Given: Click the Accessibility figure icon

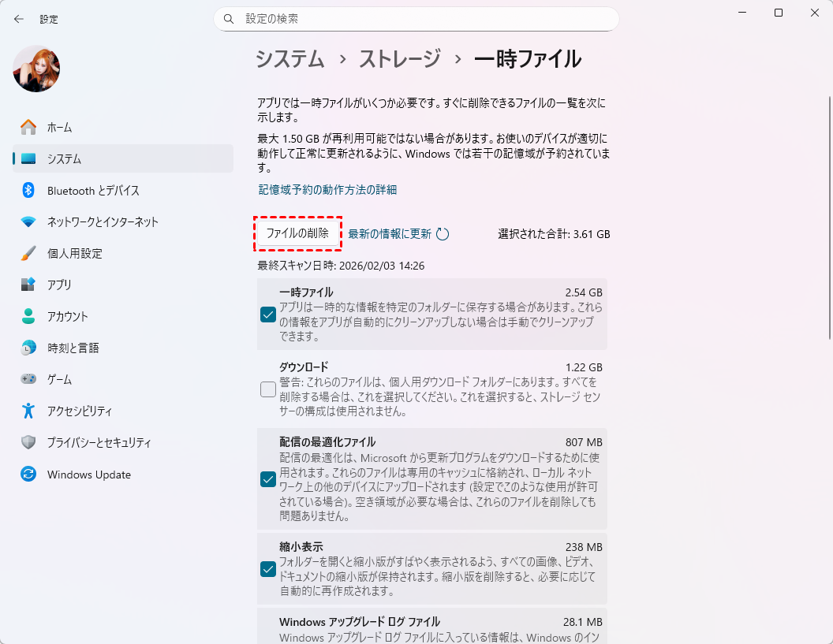Looking at the screenshot, I should pyautogui.click(x=28, y=411).
